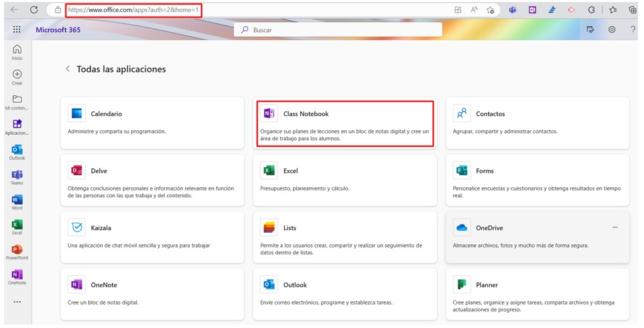
Task: Toggle the read aloud icon in address bar
Action: click(474, 10)
